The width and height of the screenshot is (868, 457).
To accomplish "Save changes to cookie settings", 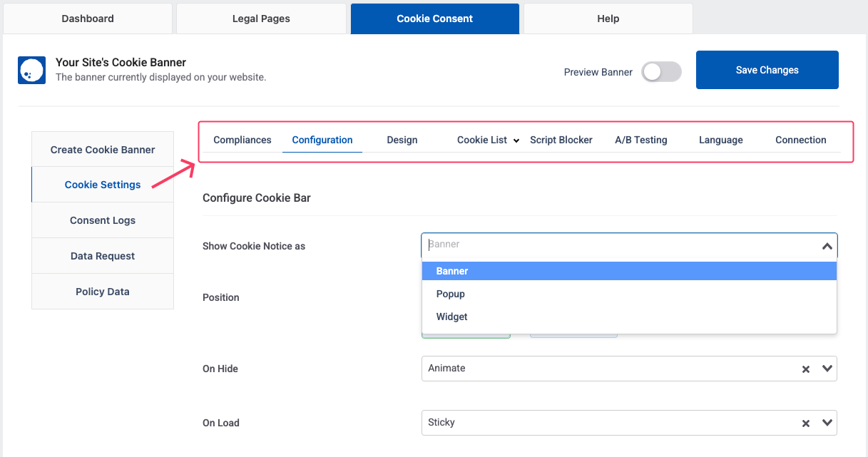I will click(767, 70).
